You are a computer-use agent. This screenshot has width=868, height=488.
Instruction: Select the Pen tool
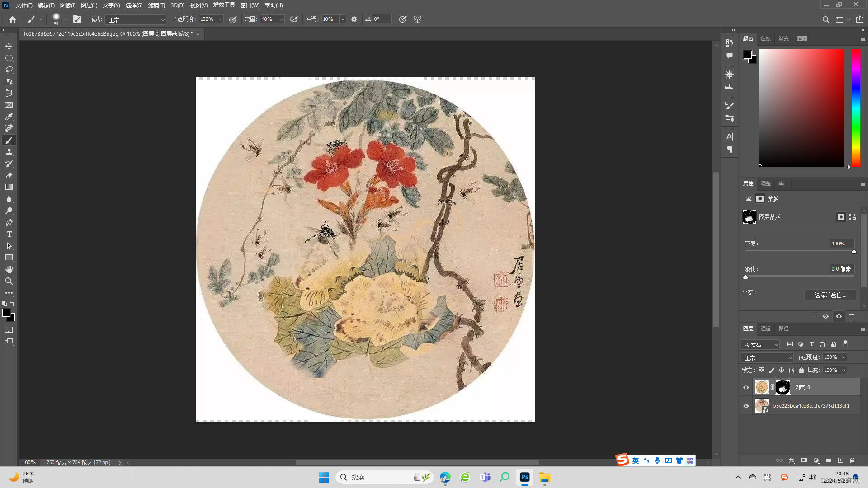click(x=9, y=222)
